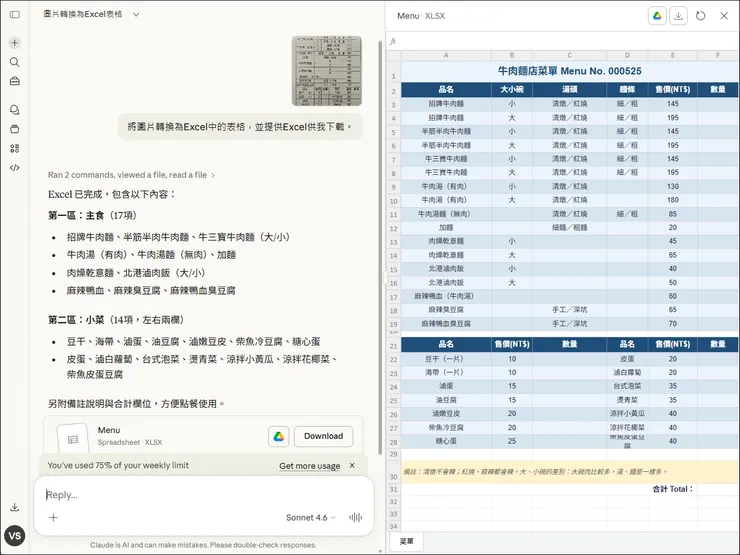Open the artifacts grid icon in sidebar
This screenshot has width=740, height=555.
(15, 148)
